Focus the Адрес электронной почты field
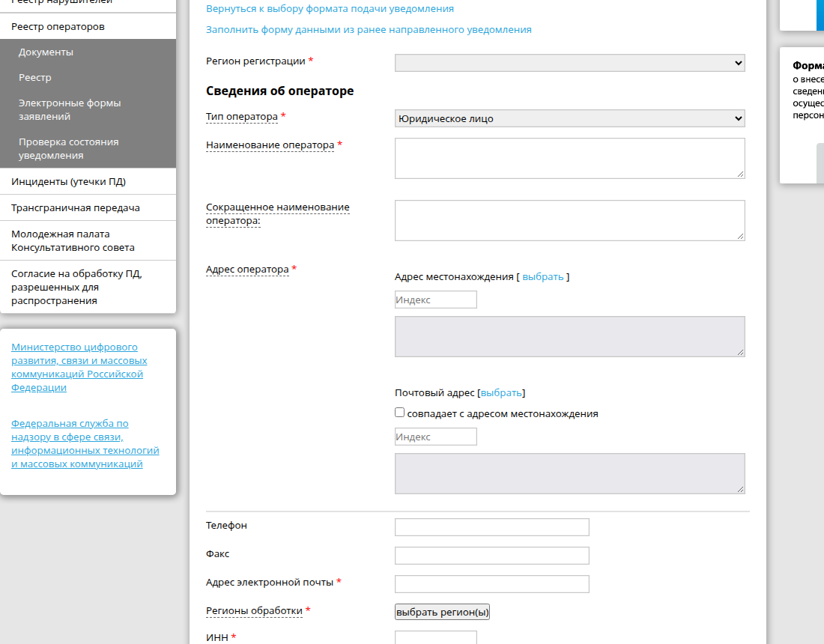This screenshot has height=644, width=824. [x=492, y=584]
